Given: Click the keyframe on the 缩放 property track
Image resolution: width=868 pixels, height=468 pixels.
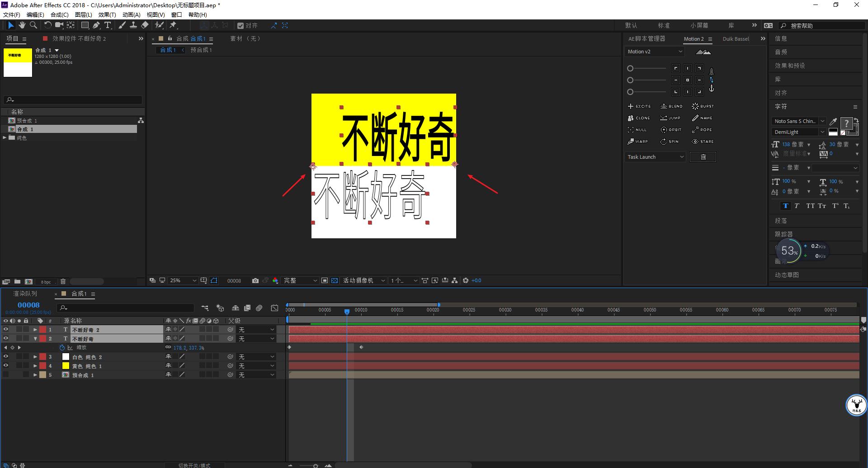Looking at the screenshot, I should pos(289,347).
